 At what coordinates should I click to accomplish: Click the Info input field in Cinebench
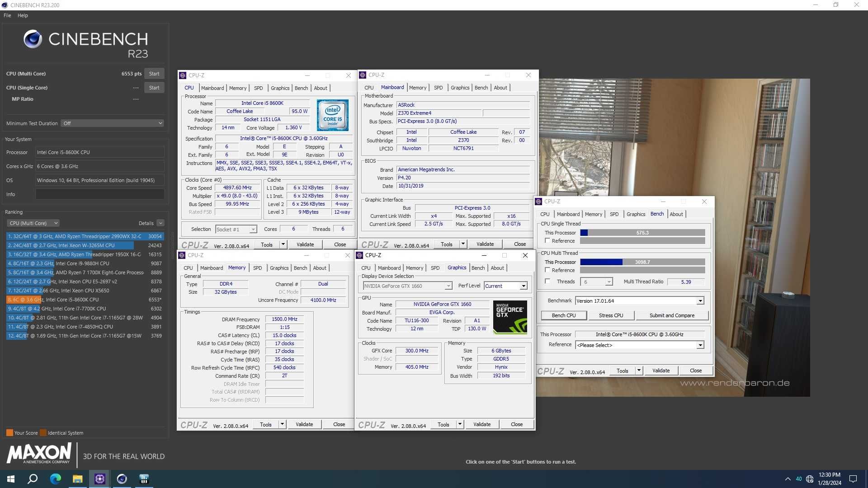point(100,194)
